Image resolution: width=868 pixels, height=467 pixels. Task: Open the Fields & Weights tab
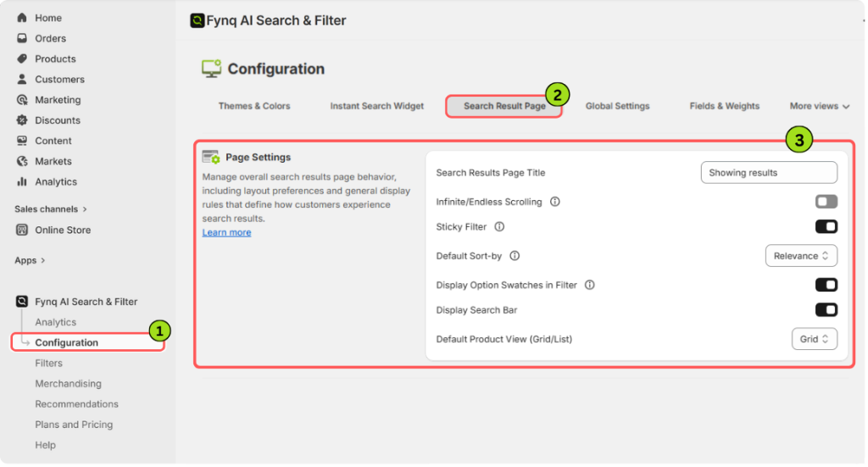point(724,106)
